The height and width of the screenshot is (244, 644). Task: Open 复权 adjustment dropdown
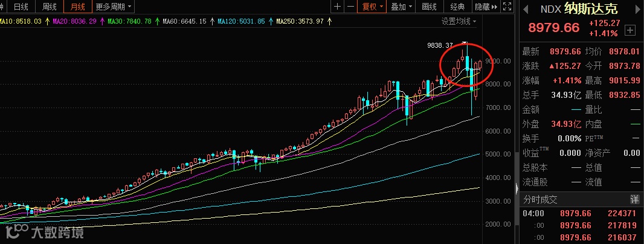372,7
